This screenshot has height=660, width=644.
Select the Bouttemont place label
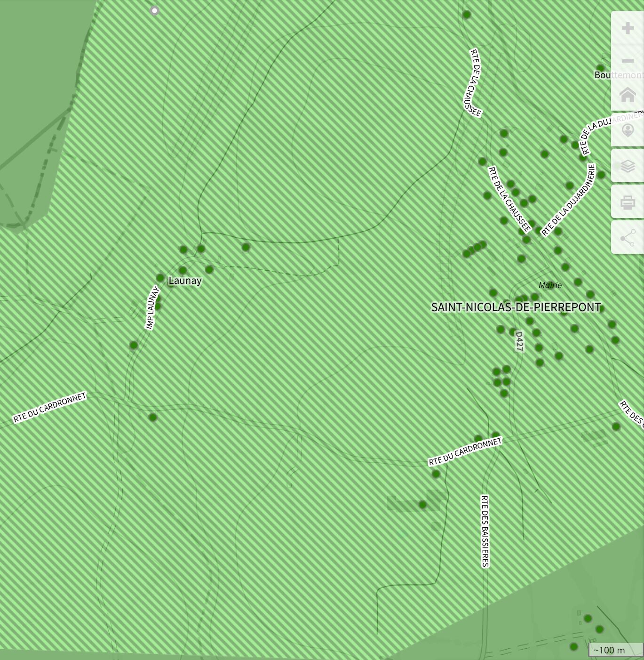(618, 75)
